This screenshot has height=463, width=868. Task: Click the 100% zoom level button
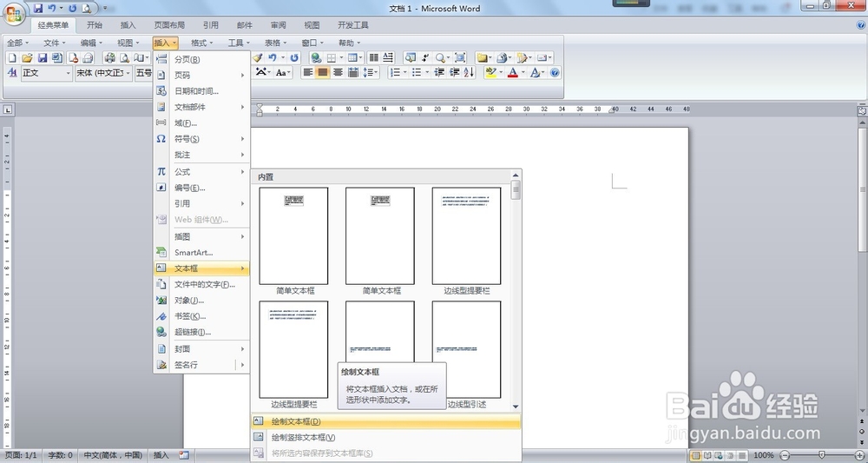(763, 455)
